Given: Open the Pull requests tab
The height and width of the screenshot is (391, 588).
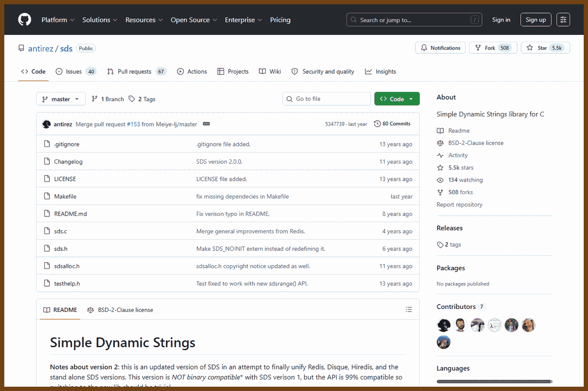Looking at the screenshot, I should tap(136, 71).
